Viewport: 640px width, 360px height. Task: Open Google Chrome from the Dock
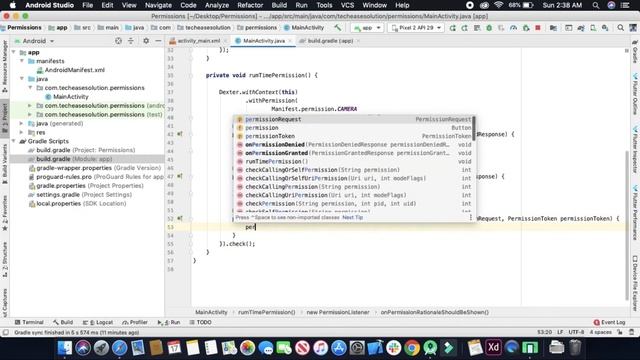[x=412, y=348]
